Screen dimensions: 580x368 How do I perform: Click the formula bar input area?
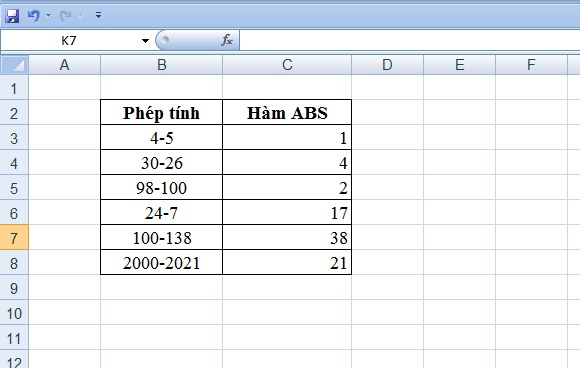tap(409, 40)
